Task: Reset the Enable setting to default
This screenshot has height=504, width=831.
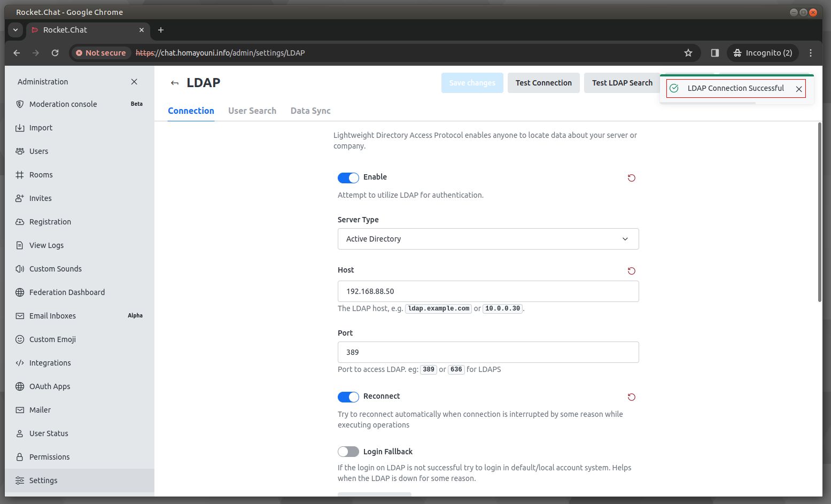Action: [x=632, y=178]
